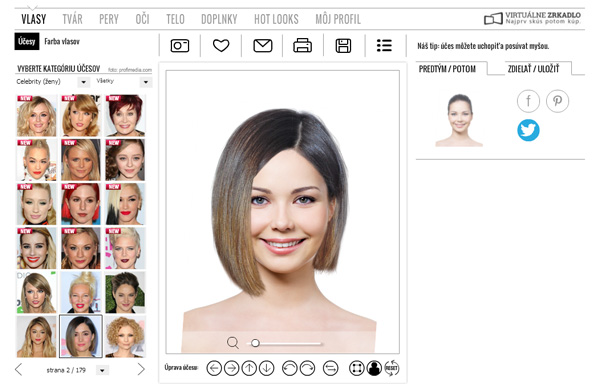Image resolution: width=600 pixels, height=388 pixels.
Task: Send look by email envelope icon
Action: (x=262, y=46)
